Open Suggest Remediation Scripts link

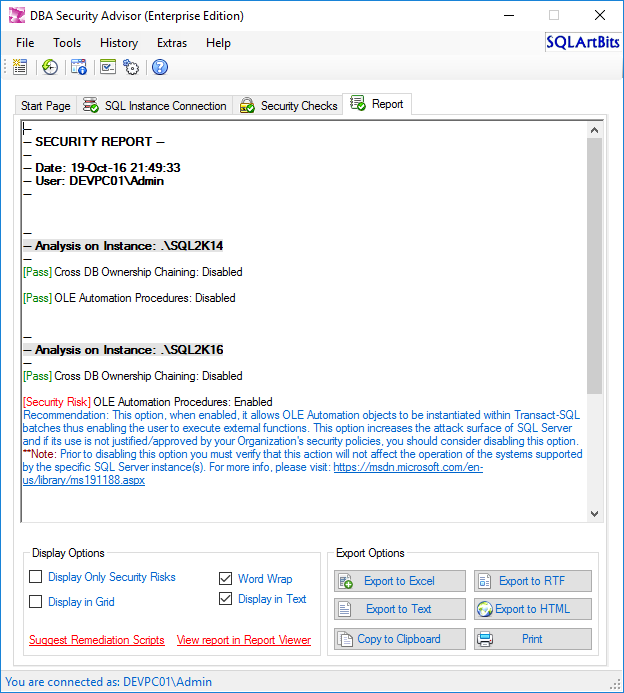(97, 640)
